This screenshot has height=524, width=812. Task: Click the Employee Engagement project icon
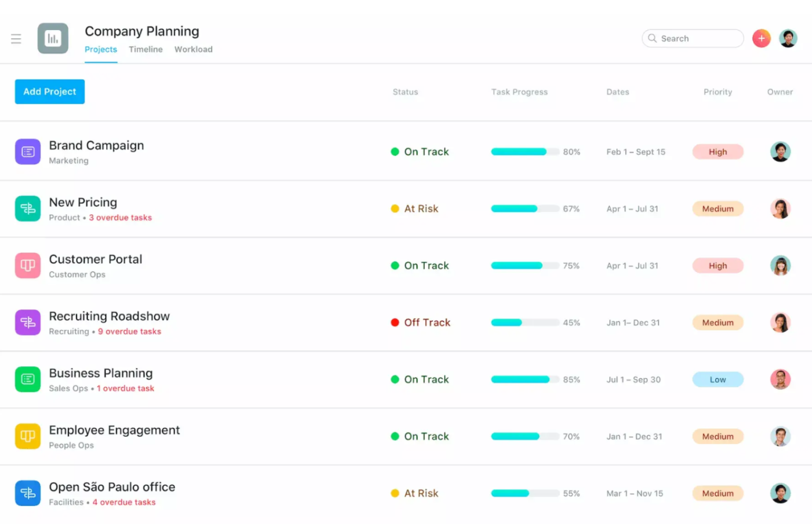(28, 436)
